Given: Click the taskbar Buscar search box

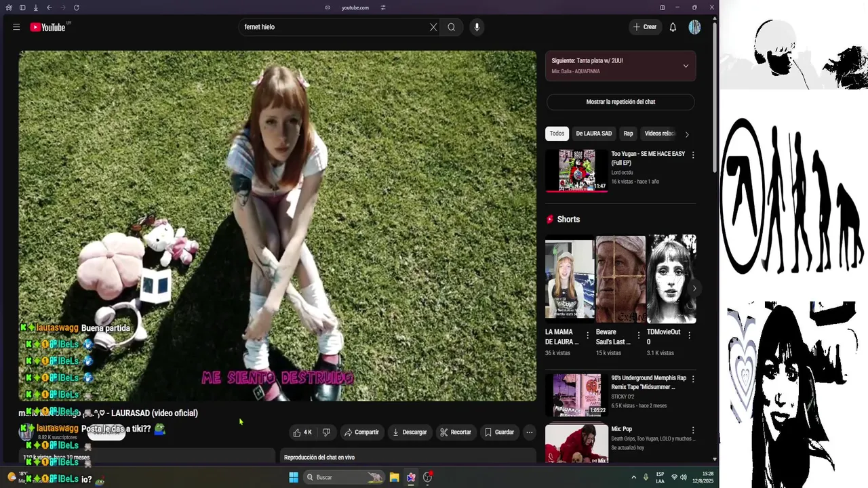Looking at the screenshot, I should pyautogui.click(x=343, y=477).
